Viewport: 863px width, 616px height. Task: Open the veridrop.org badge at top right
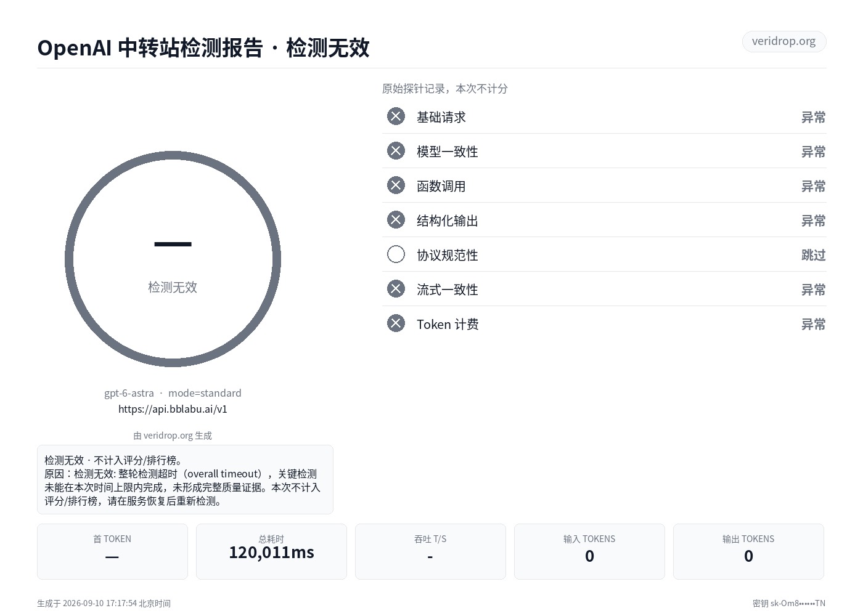click(783, 41)
